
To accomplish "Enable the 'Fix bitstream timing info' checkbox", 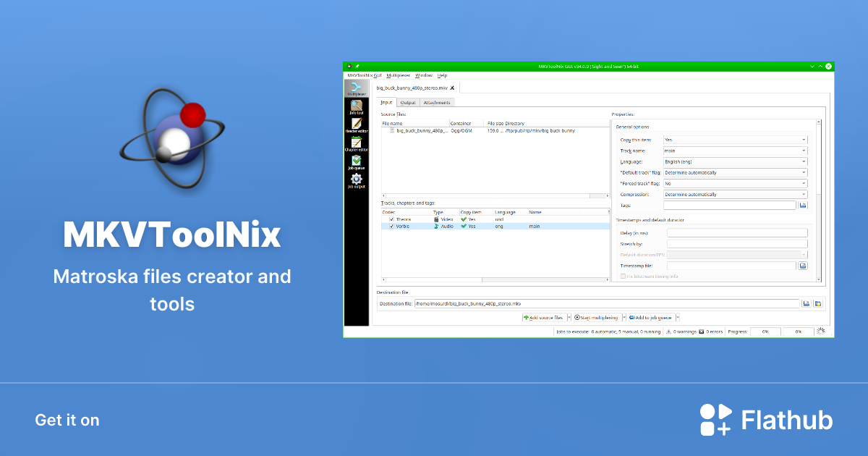I will click(x=624, y=276).
